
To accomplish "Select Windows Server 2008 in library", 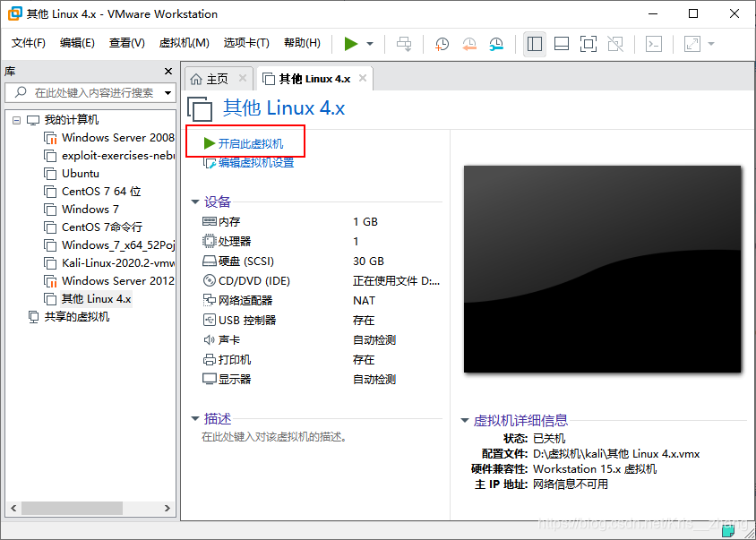I will (x=109, y=137).
